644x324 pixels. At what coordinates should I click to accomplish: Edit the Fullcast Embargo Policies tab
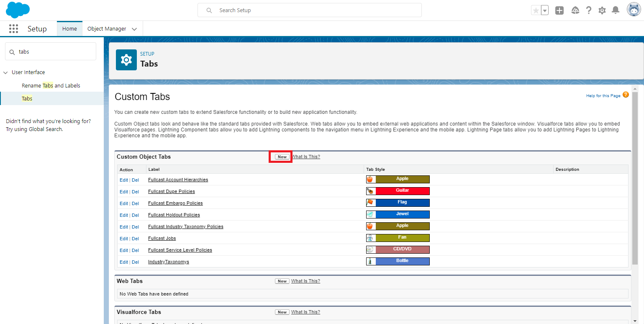(x=124, y=203)
